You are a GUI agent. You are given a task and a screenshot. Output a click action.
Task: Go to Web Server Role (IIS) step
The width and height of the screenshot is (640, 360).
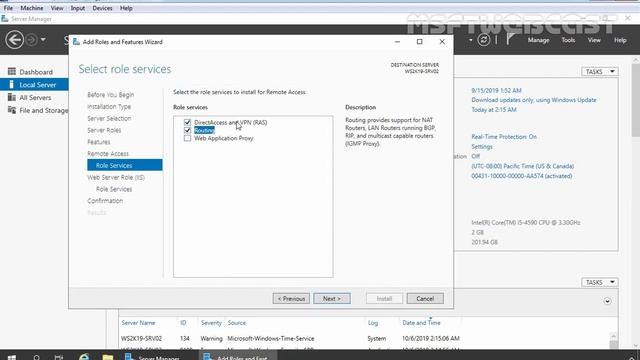click(116, 178)
